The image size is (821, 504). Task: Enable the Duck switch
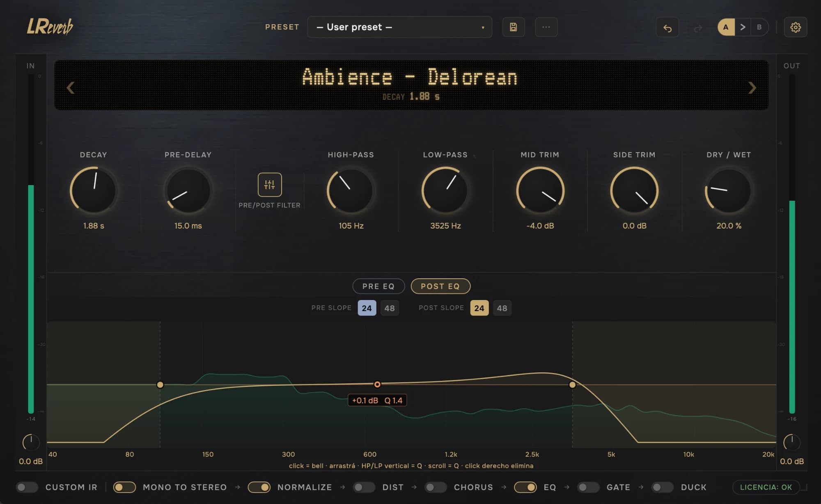[x=663, y=487]
